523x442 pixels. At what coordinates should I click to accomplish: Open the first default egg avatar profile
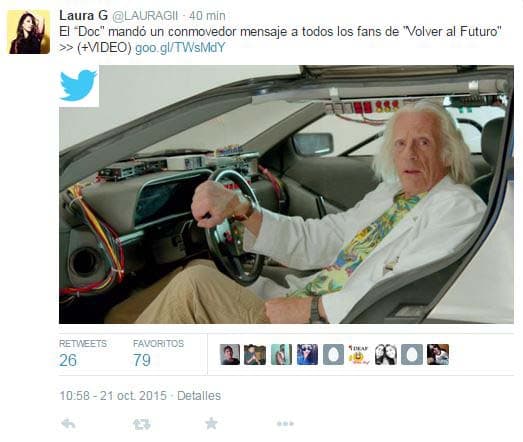(x=333, y=354)
